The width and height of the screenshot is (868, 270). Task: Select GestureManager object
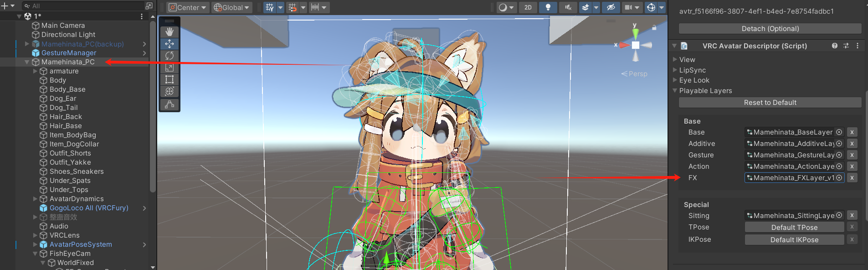point(69,53)
